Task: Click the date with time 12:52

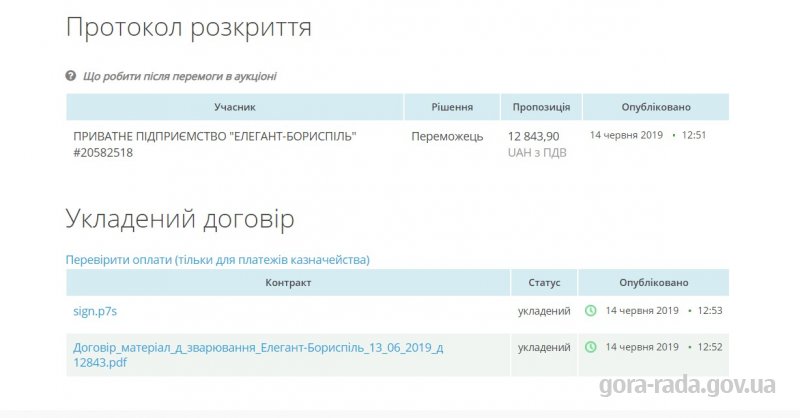Action: click(x=664, y=347)
